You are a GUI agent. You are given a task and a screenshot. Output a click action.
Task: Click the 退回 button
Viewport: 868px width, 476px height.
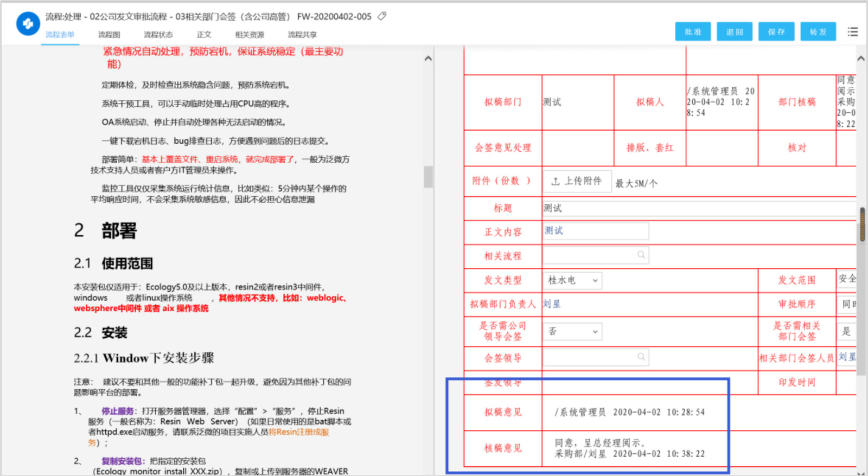click(x=735, y=31)
